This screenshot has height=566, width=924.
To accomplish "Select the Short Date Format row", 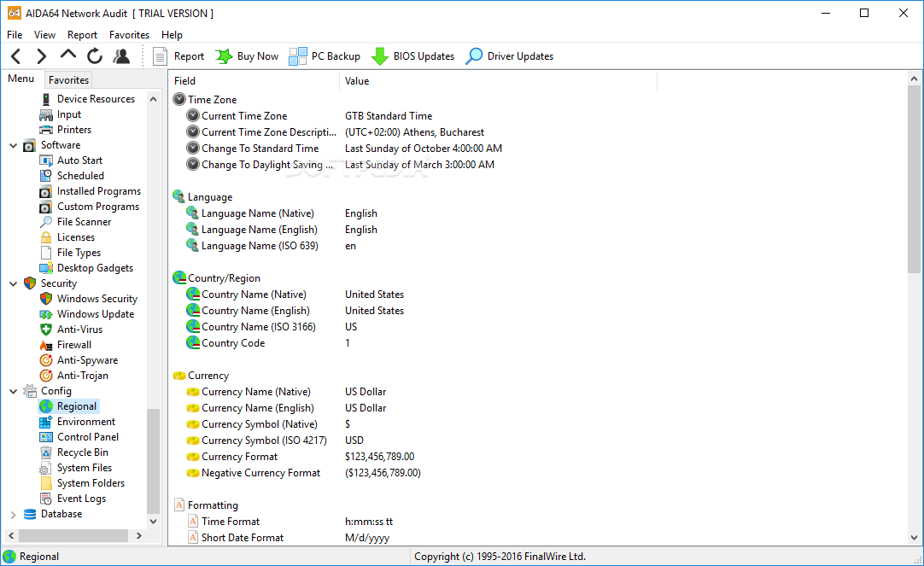I will 412,537.
